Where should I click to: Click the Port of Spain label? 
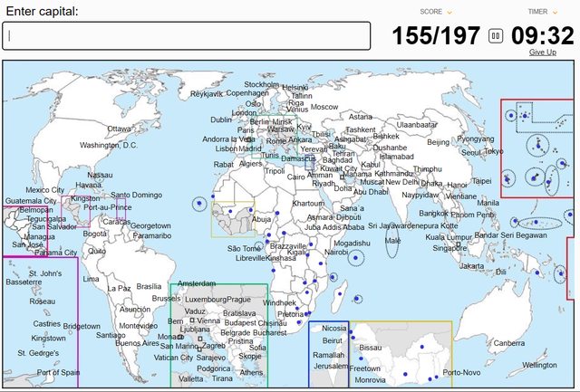[x=58, y=372]
